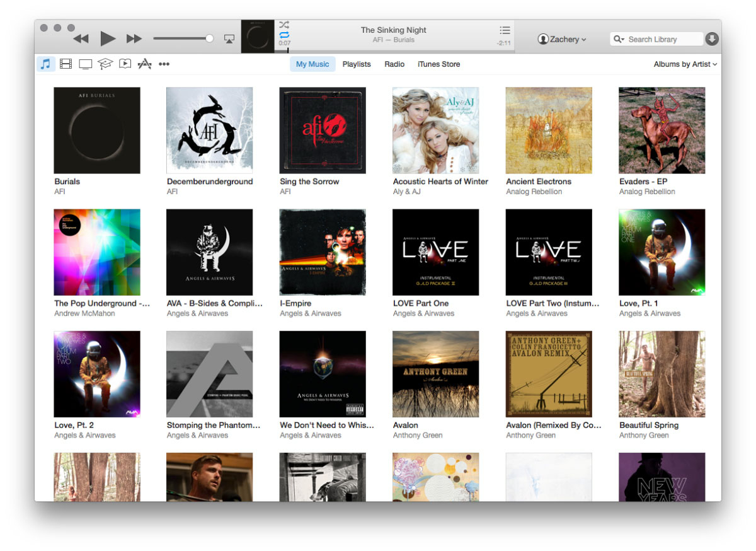Toggle the repeat icon
756x551 pixels.
pos(284,35)
